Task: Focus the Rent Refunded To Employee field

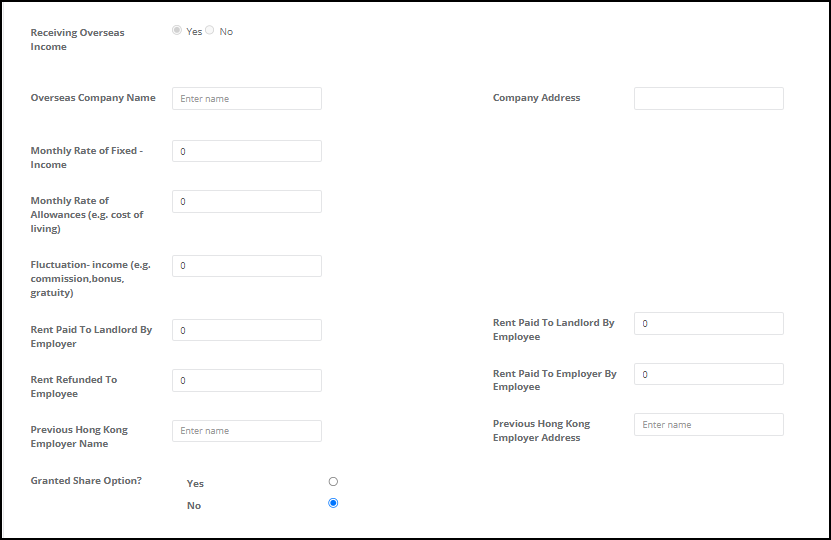Action: 247,380
